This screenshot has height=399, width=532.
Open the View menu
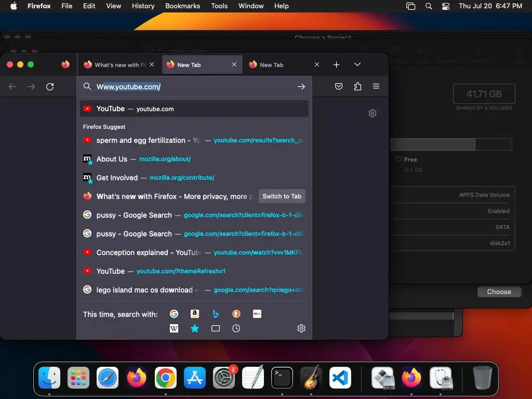tap(114, 6)
